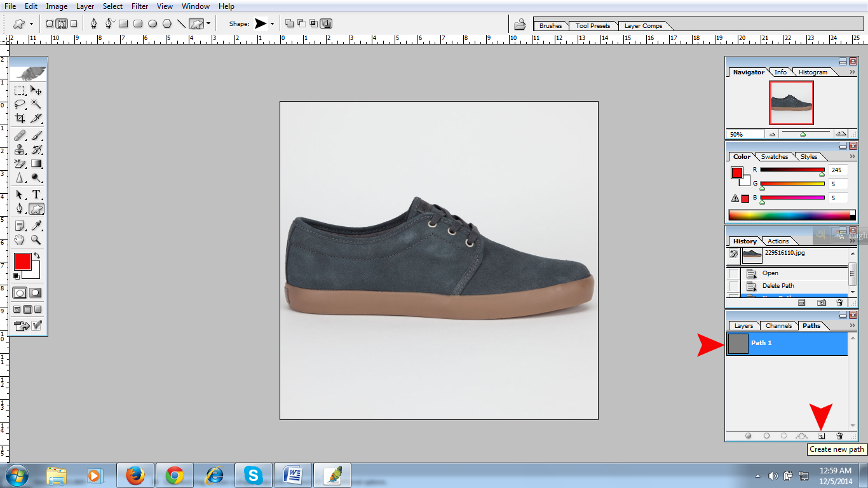Select the Slice tool
Viewport: 868px width, 488px height.
point(36,118)
